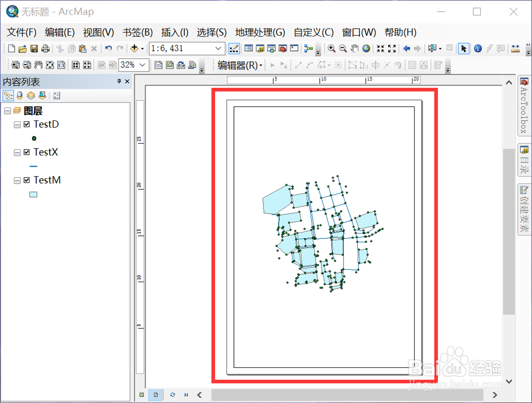
Task: Toggle TestD layer visibility checkbox
Action: [x=27, y=124]
